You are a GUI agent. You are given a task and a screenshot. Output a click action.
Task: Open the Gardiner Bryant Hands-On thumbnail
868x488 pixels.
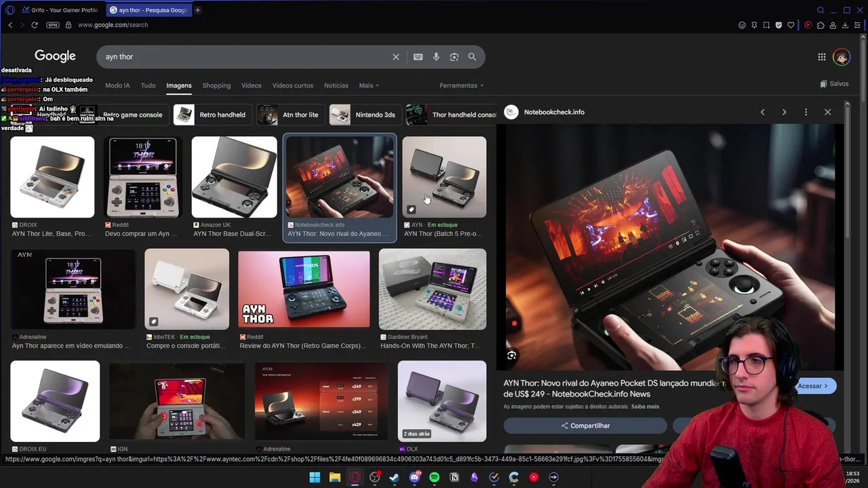[x=433, y=289]
